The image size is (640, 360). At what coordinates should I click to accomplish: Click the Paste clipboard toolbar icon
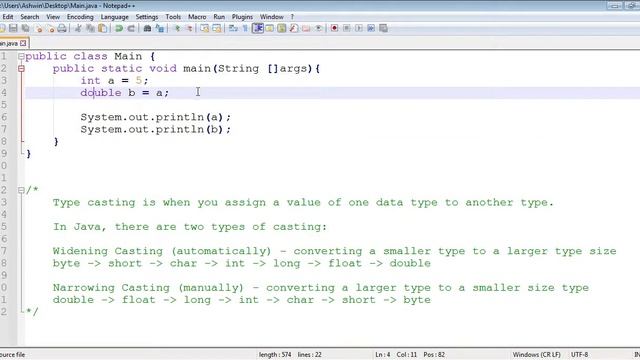(x=102, y=28)
